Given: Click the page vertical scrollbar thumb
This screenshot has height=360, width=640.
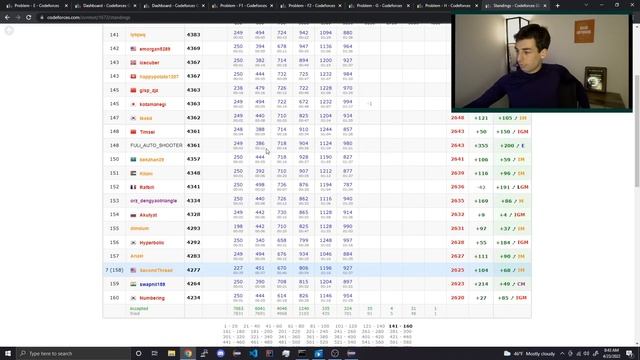Looking at the screenshot, I should [637, 131].
